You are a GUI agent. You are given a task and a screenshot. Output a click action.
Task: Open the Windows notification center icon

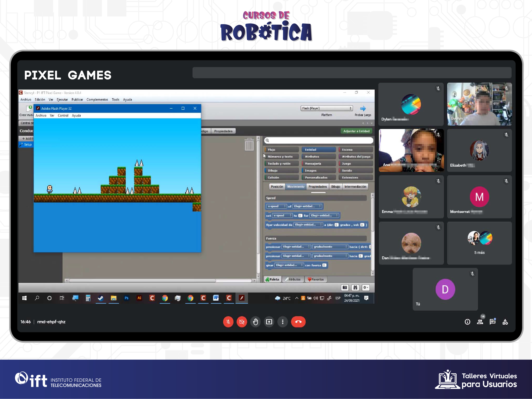tap(366, 298)
